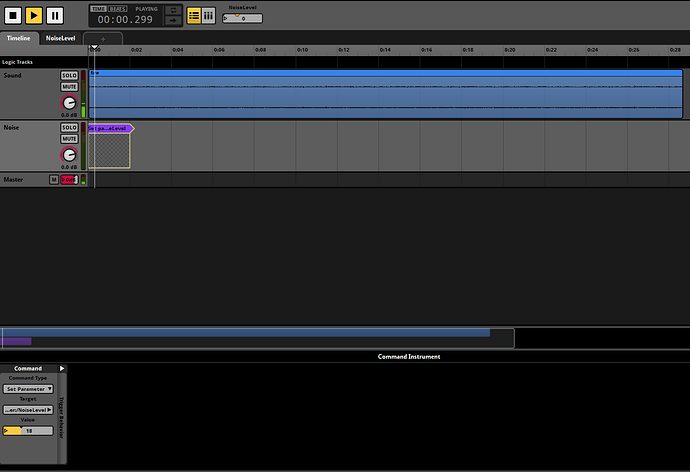
Task: Adjust the Value slider set to 18
Action: click(x=29, y=431)
